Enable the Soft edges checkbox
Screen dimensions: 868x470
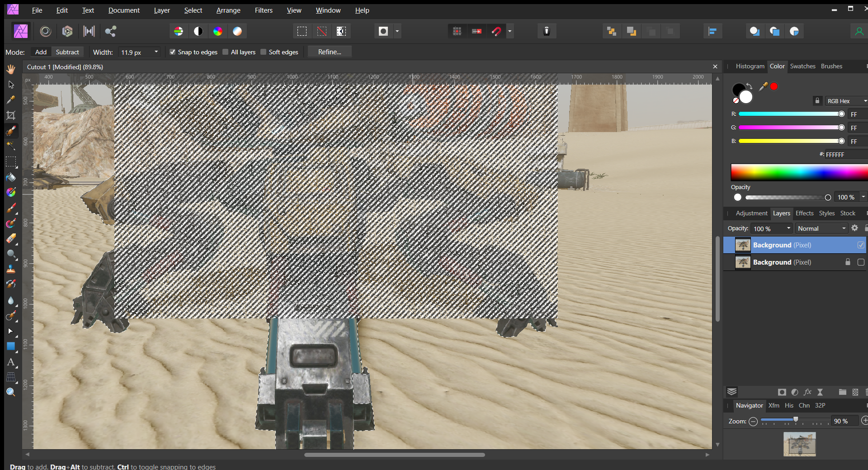(264, 52)
